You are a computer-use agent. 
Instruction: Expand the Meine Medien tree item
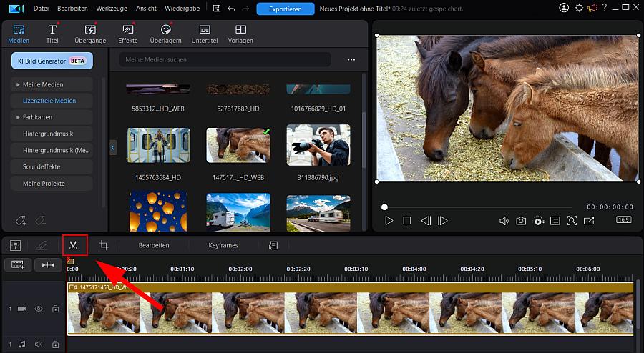coord(17,84)
